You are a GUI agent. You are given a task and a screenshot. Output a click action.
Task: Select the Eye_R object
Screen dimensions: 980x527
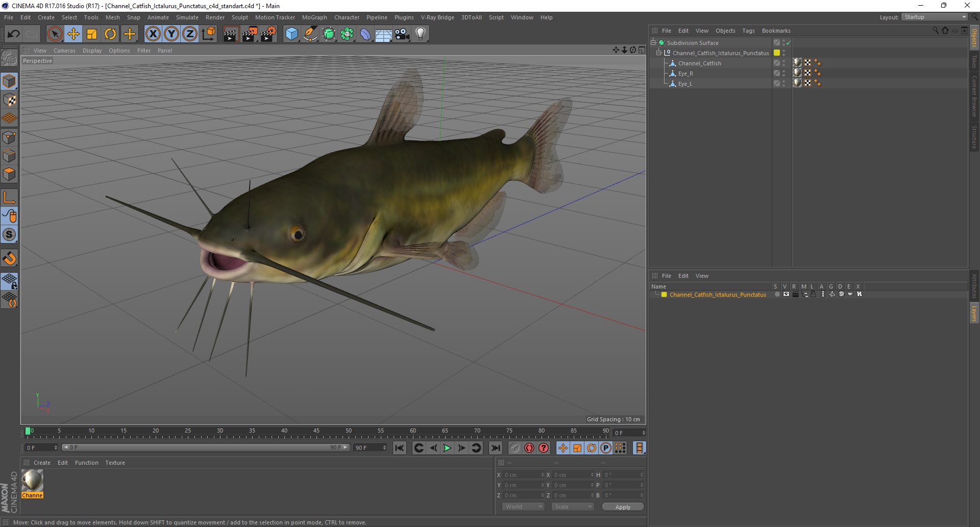685,74
